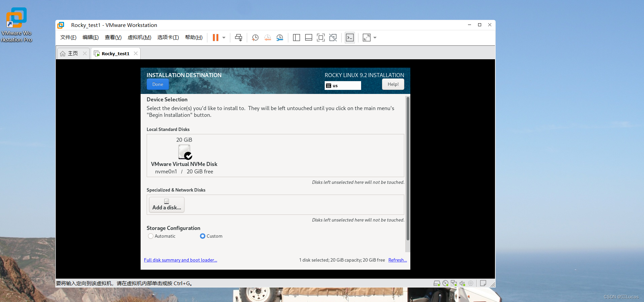Send Ctrl+Alt+Del to the virtual machine
The width and height of the screenshot is (644, 302).
point(238,38)
